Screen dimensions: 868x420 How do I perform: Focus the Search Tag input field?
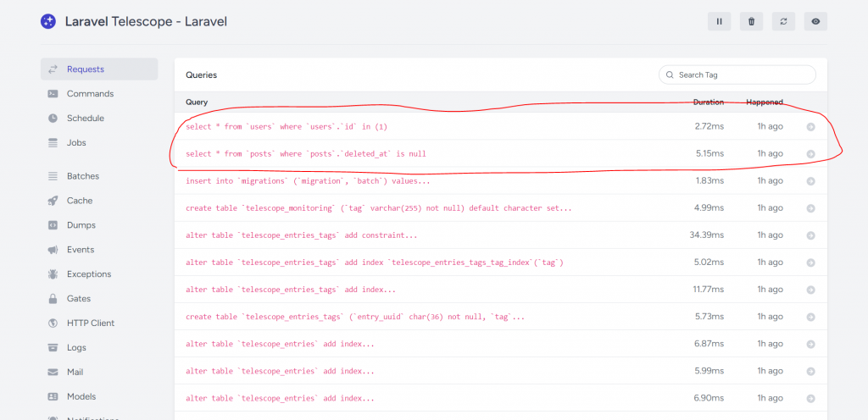[x=737, y=75]
